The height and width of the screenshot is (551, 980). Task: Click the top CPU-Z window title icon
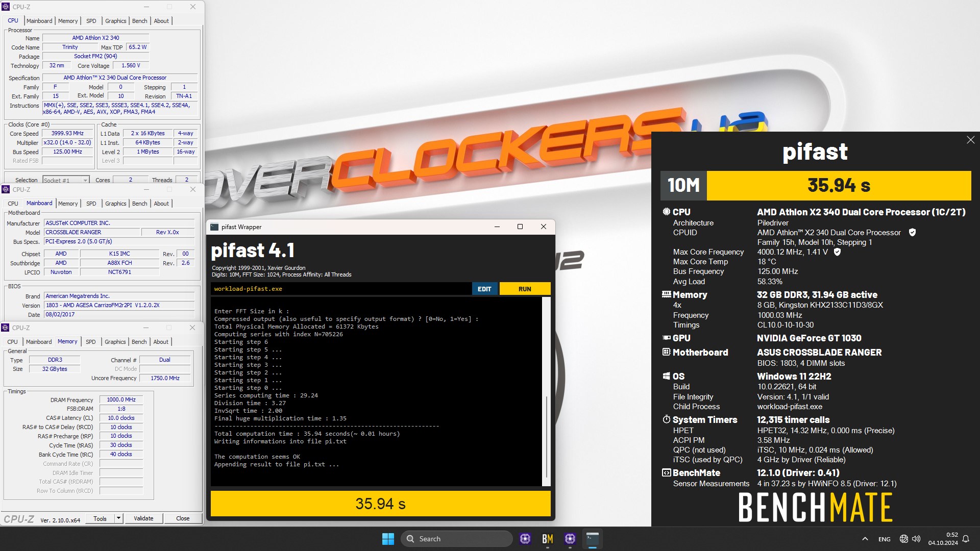click(x=6, y=7)
